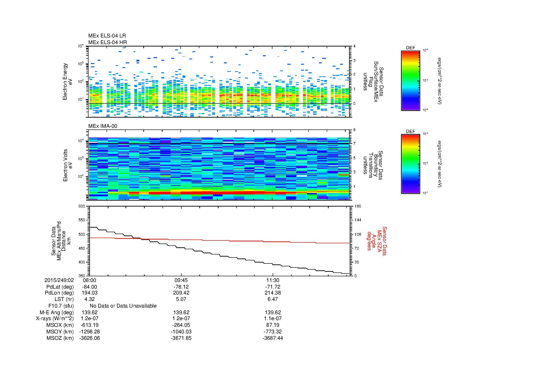
Task: Click the lower color bar units label
Action: point(440,164)
